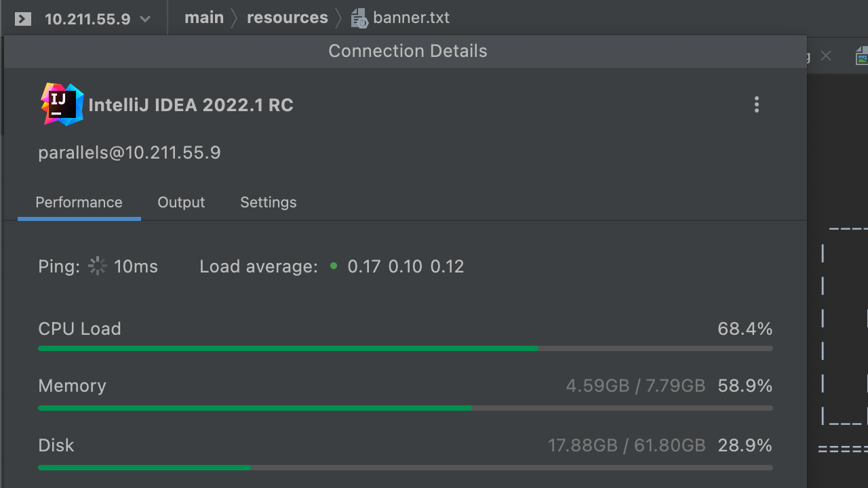Open the three-dot more options menu
This screenshot has height=488, width=868.
tap(756, 104)
